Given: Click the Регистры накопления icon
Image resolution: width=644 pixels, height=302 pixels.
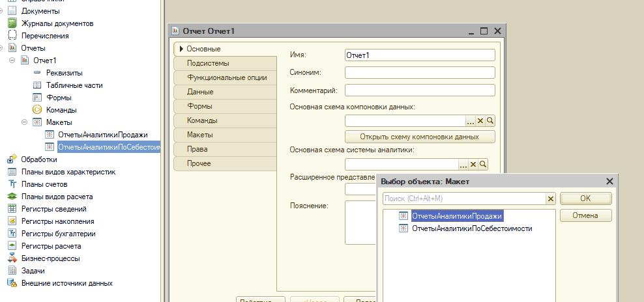Looking at the screenshot, I should tap(12, 221).
